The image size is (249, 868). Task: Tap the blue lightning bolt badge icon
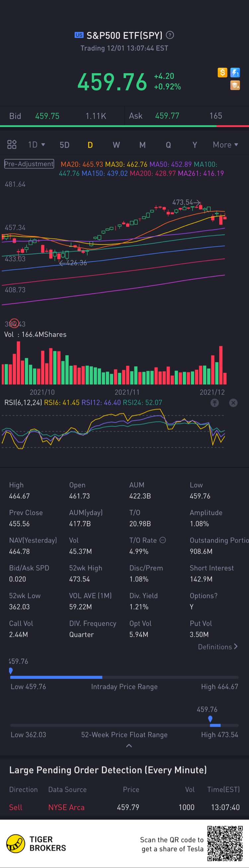point(235,72)
